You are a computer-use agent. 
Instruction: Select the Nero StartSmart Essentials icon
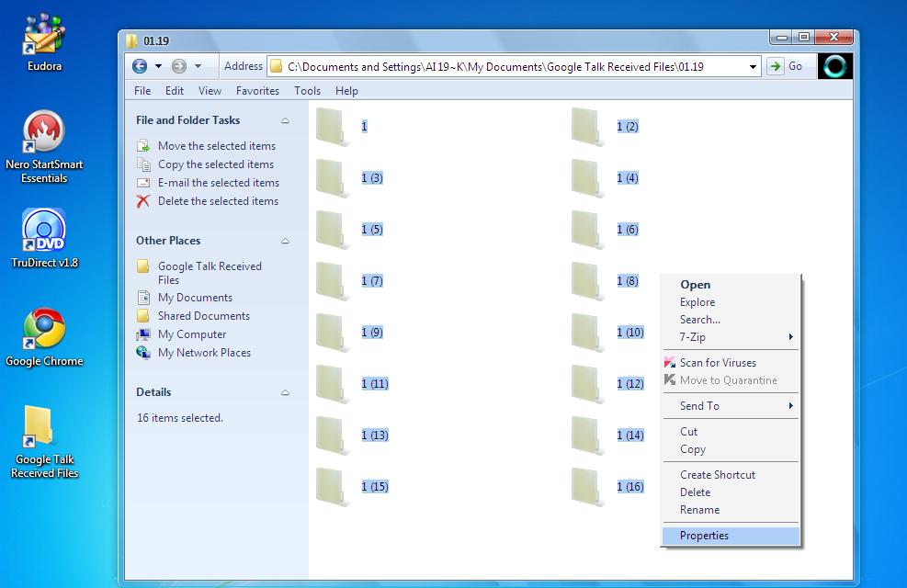(44, 131)
